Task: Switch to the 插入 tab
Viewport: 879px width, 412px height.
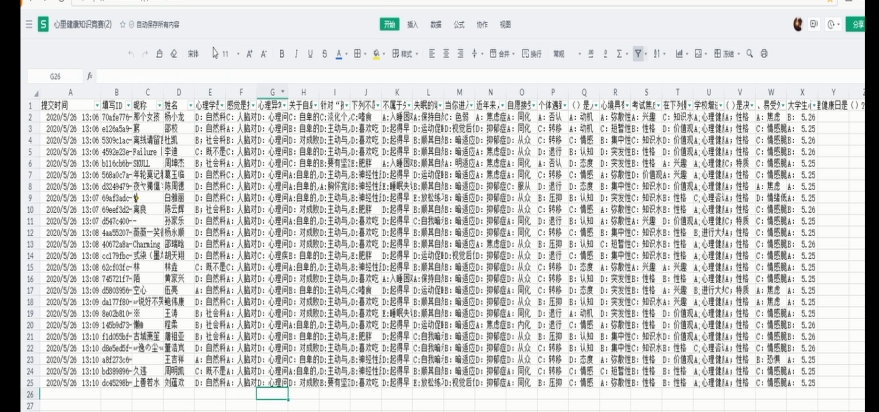Action: click(413, 25)
